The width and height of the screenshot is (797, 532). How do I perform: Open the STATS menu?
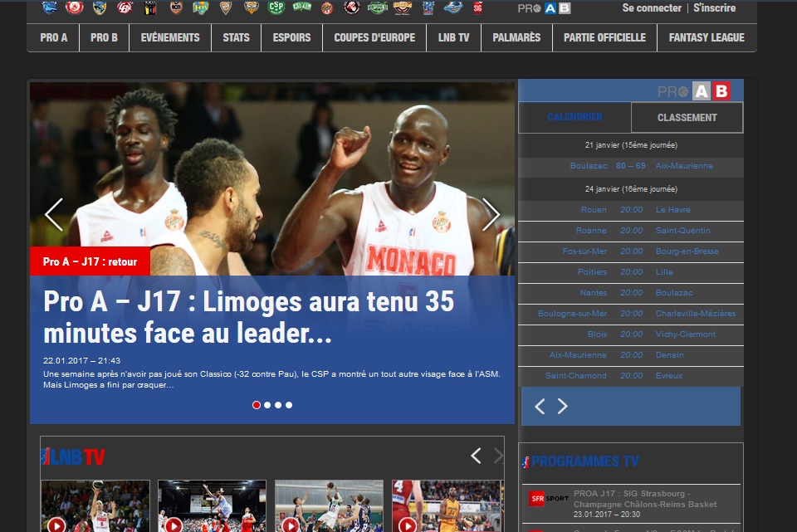coord(236,37)
